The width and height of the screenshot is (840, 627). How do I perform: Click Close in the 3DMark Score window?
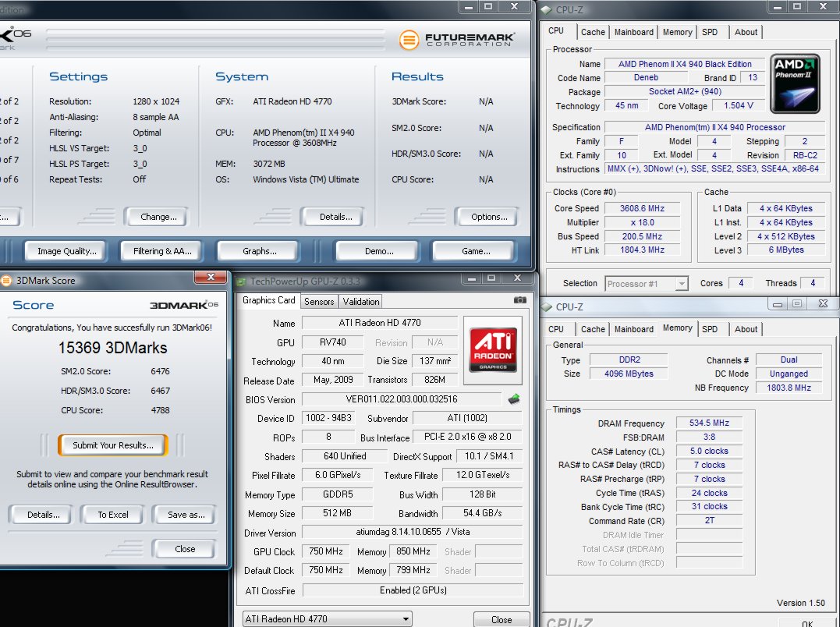(184, 549)
